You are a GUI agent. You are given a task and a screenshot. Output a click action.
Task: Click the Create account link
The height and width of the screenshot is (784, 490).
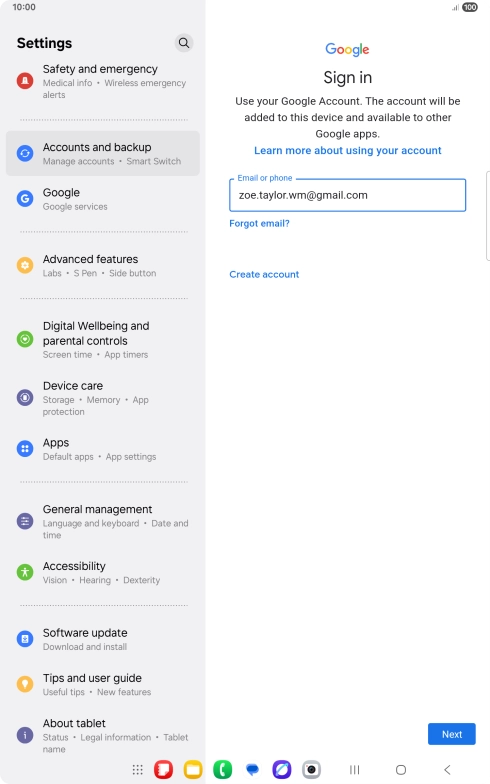coord(264,274)
